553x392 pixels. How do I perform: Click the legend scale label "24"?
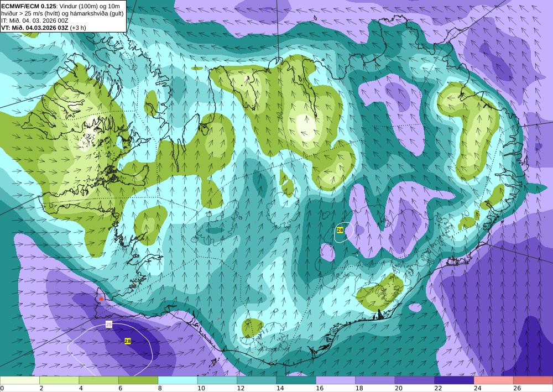(478, 388)
